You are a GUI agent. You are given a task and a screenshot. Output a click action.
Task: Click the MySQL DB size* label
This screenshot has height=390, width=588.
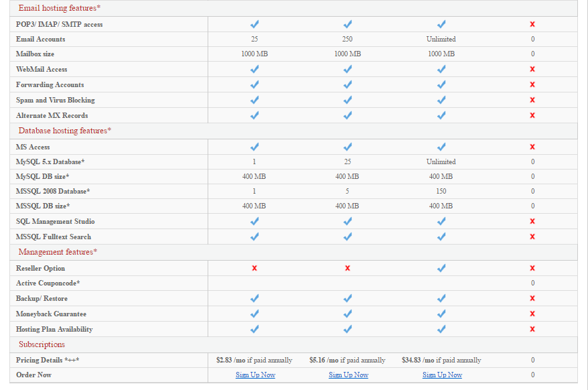click(x=42, y=176)
